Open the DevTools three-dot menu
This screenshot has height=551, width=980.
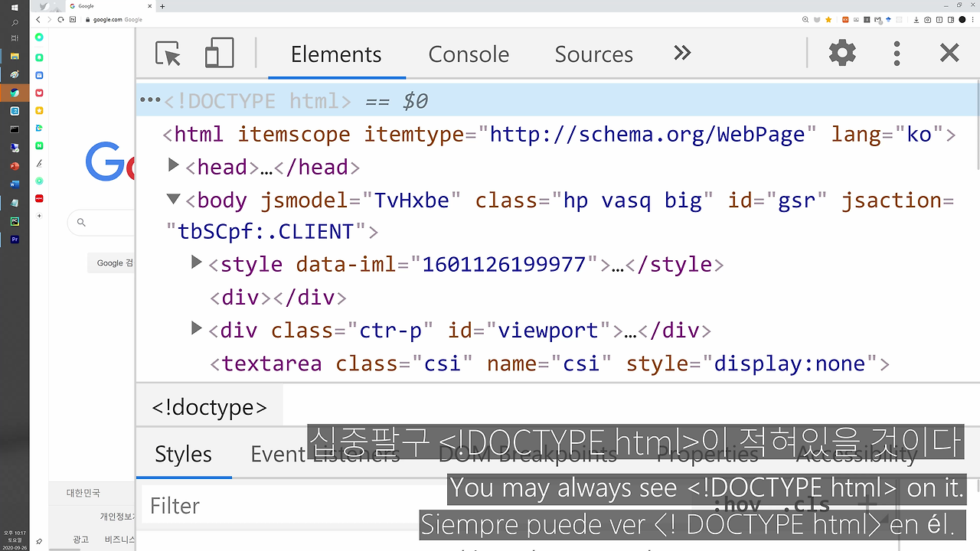[x=897, y=54]
